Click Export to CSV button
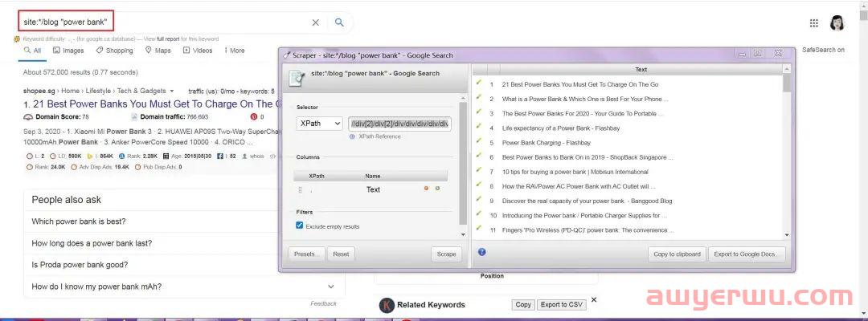 pos(561,304)
